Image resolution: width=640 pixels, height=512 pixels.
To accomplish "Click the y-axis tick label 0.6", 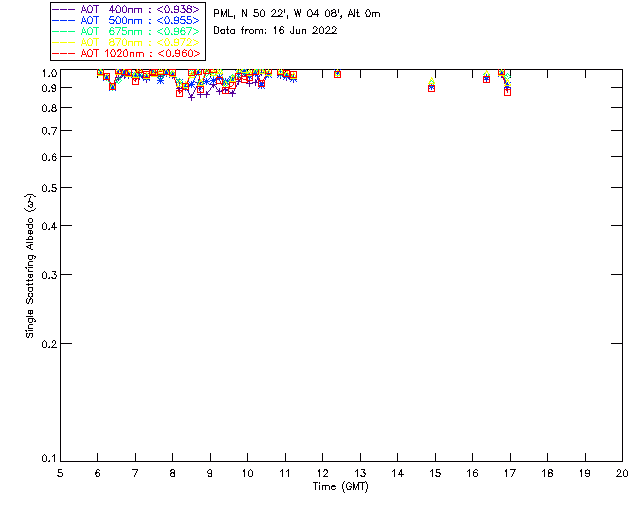I will (49, 157).
